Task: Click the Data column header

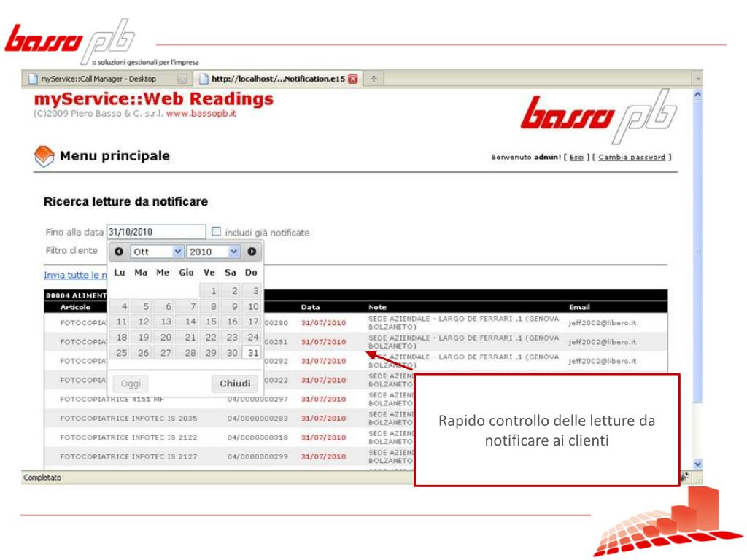Action: pyautogui.click(x=310, y=307)
